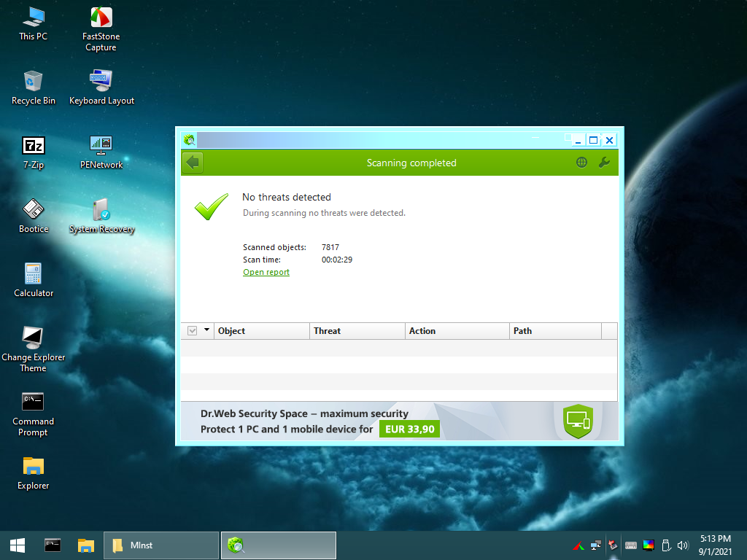This screenshot has height=560, width=747.
Task: Click the Dr.Web Security Space banner text
Action: (x=304, y=413)
